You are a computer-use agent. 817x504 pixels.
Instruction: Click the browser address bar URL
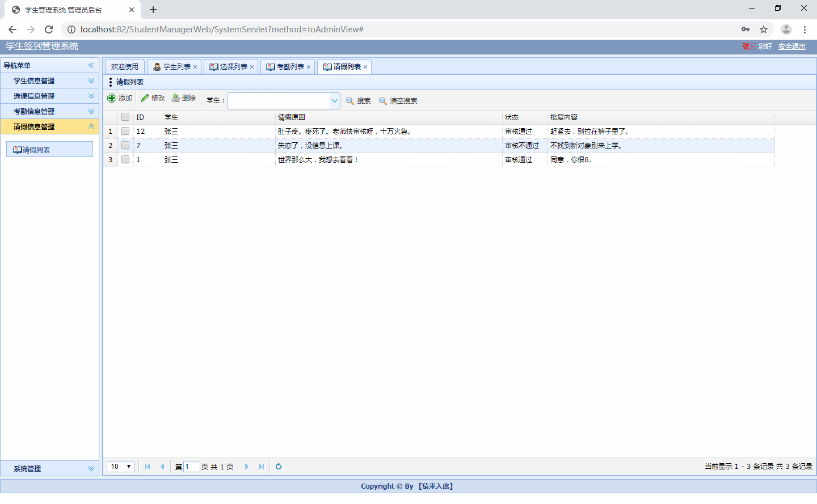pos(222,29)
